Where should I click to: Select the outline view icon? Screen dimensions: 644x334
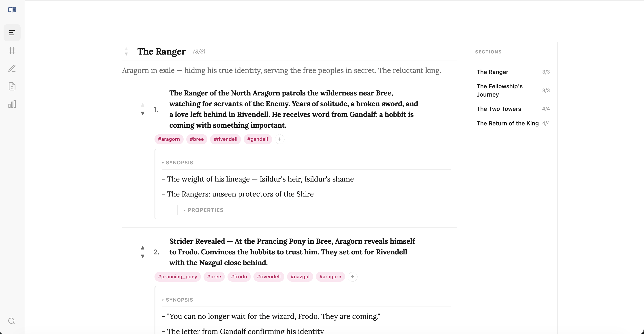click(12, 32)
